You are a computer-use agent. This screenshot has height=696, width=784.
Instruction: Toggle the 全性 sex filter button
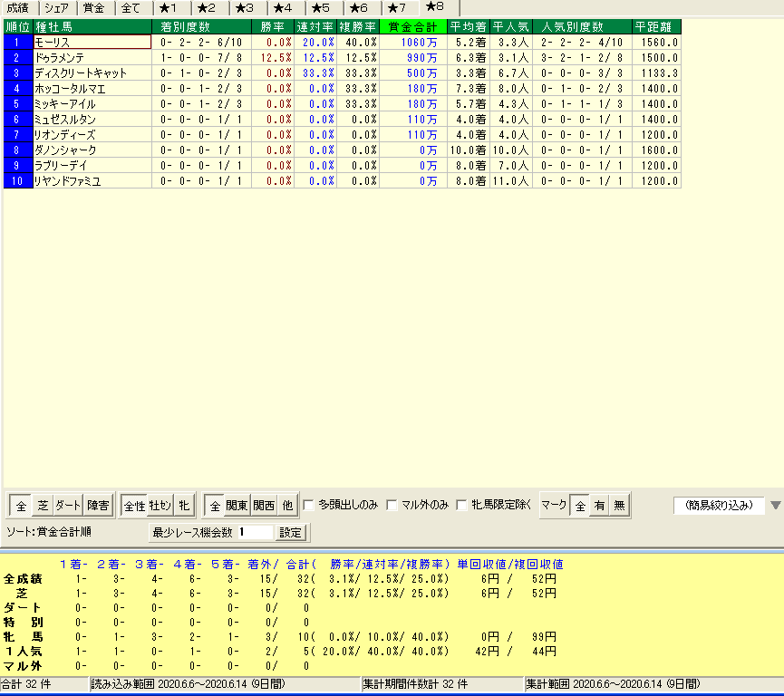[x=134, y=506]
